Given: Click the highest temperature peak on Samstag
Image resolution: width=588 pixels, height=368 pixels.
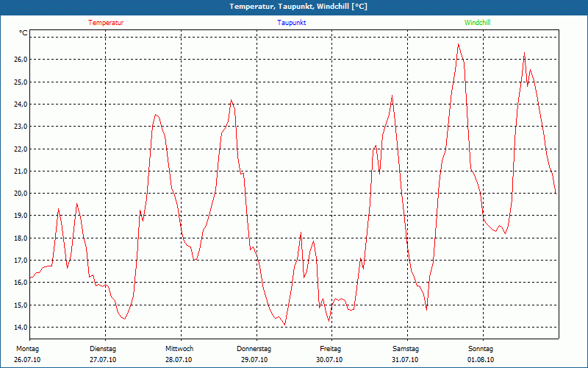Looking at the screenshot, I should (458, 44).
